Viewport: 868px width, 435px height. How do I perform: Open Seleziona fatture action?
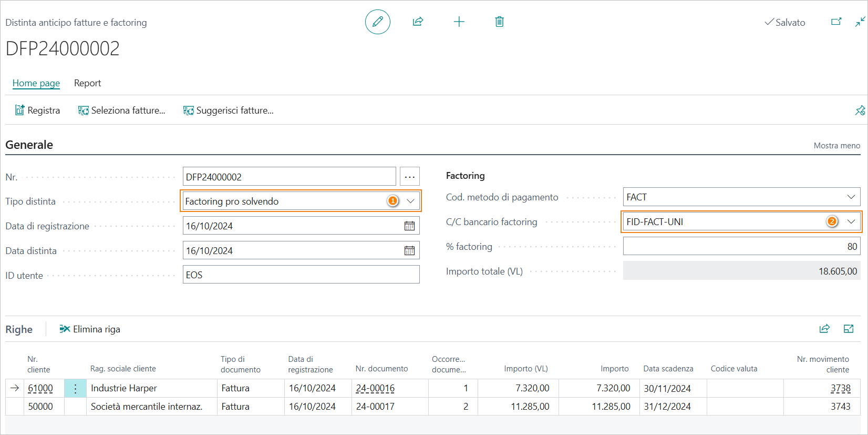(121, 110)
